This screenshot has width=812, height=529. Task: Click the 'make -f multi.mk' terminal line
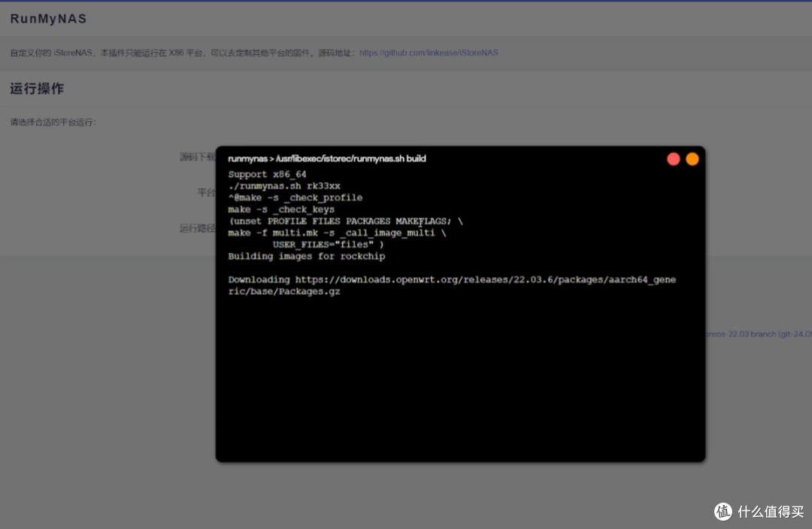[x=337, y=233]
